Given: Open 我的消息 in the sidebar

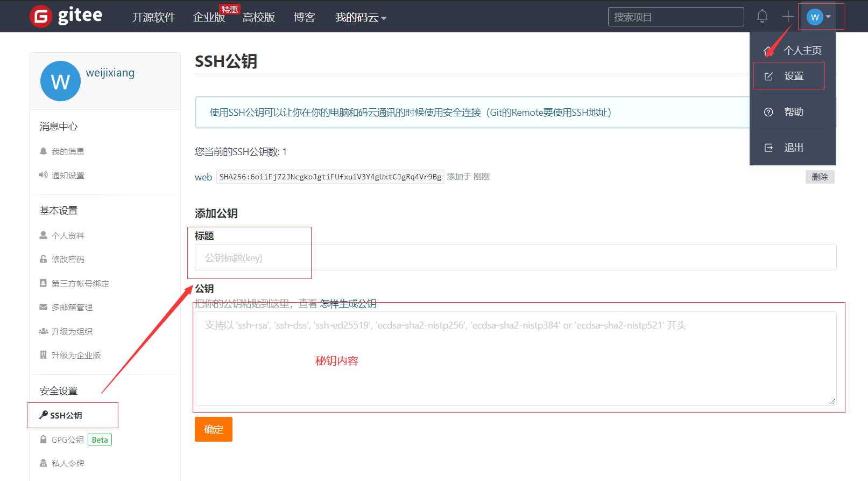Looking at the screenshot, I should pyautogui.click(x=68, y=151).
